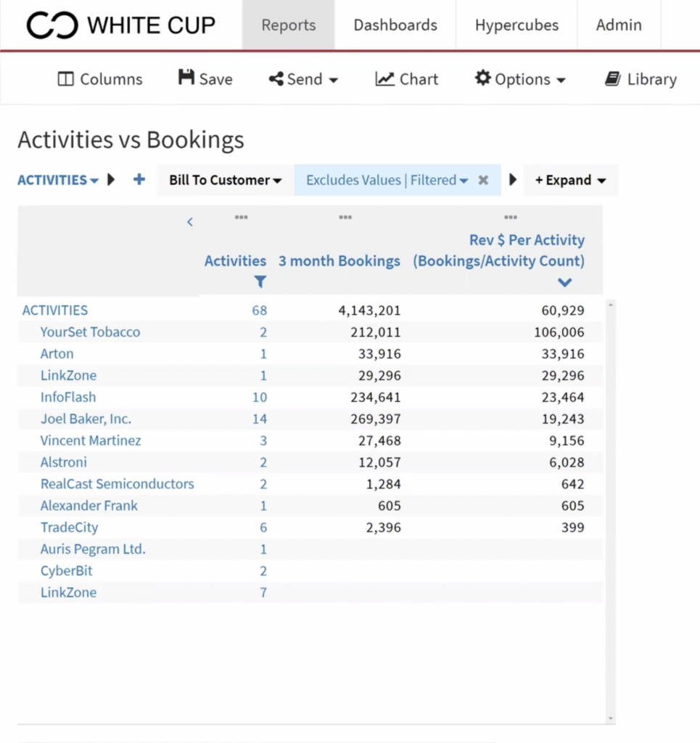700x743 pixels.
Task: Open the Options dropdown menu
Action: point(520,79)
